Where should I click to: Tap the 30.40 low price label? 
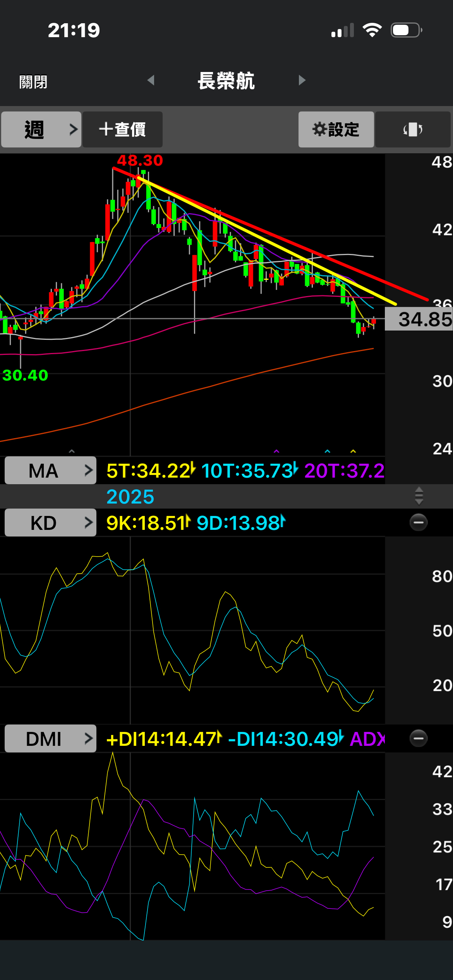point(25,375)
